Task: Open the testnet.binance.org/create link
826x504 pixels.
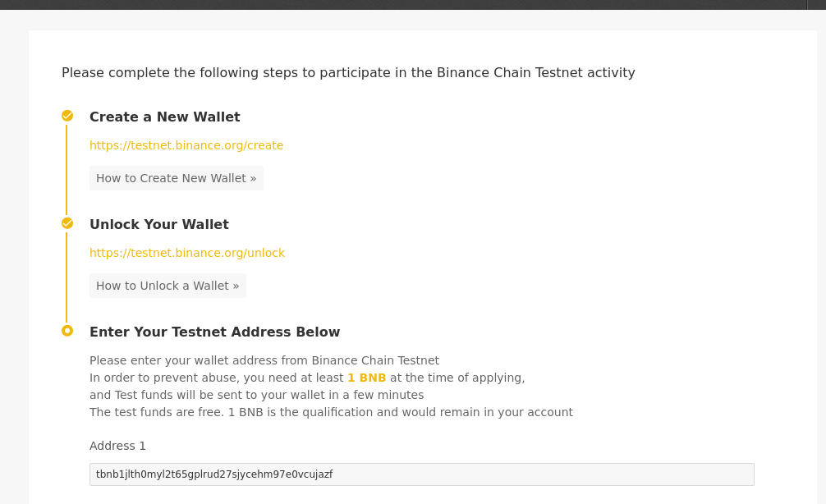Action: [186, 145]
